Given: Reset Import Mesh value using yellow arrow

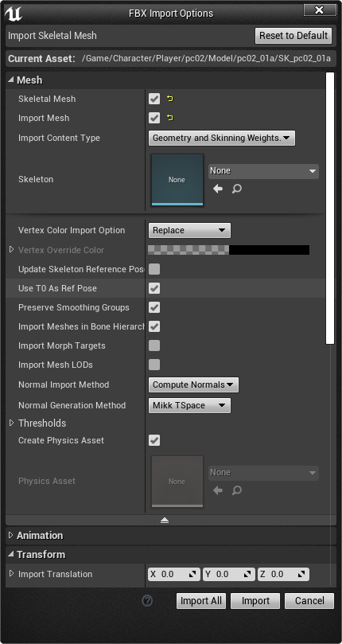Looking at the screenshot, I should pyautogui.click(x=170, y=118).
